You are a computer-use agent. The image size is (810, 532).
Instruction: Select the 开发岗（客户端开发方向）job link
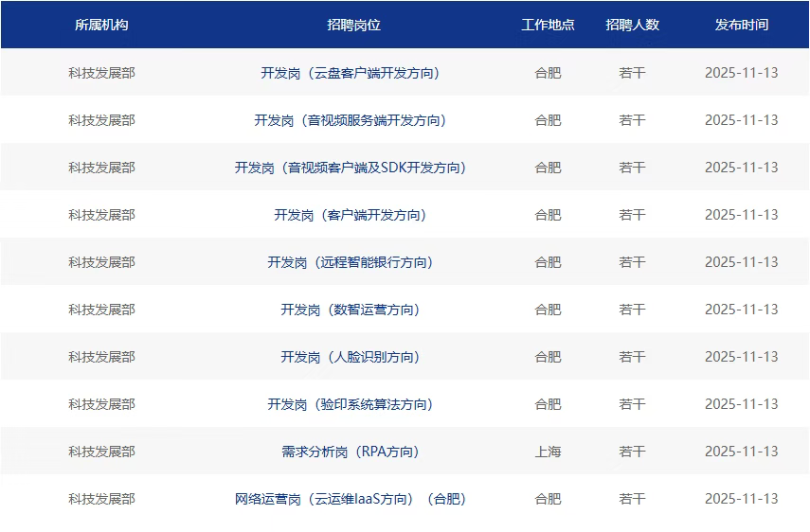pyautogui.click(x=350, y=215)
